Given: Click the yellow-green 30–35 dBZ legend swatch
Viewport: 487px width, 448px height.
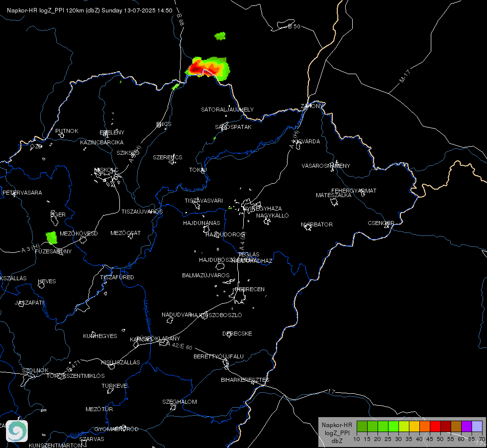Looking at the screenshot, I should click(x=404, y=426).
